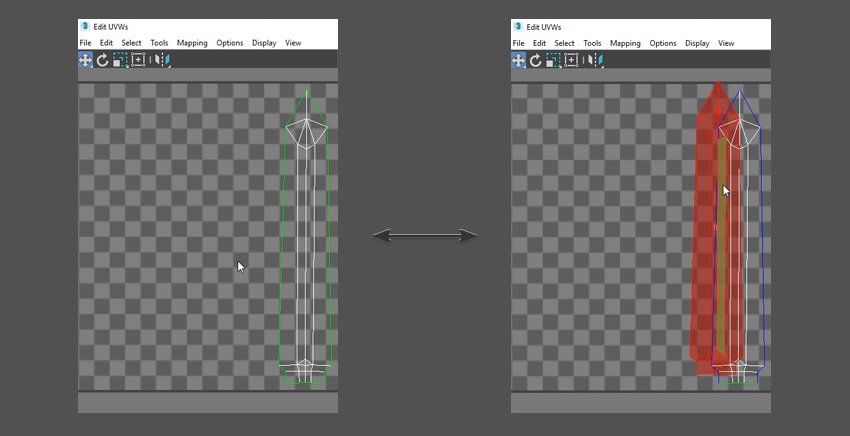
Task: Select the Freeform Mode tool in right window
Action: point(571,60)
